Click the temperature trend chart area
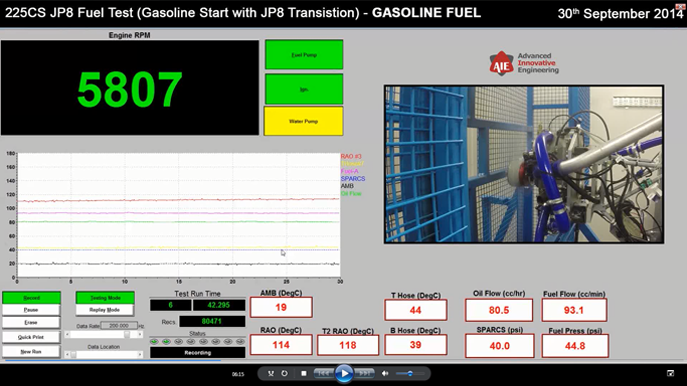The height and width of the screenshot is (386, 687). [x=178, y=215]
